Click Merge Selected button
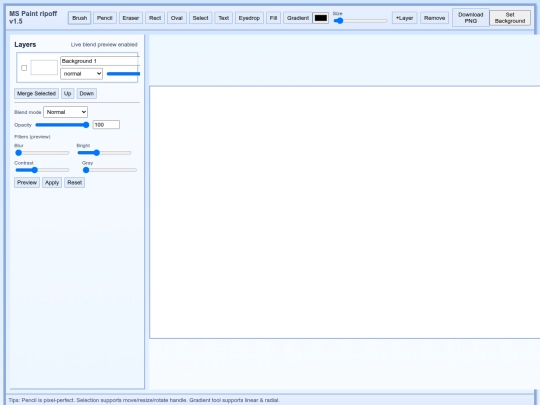This screenshot has height=405, width=540. tap(37, 94)
